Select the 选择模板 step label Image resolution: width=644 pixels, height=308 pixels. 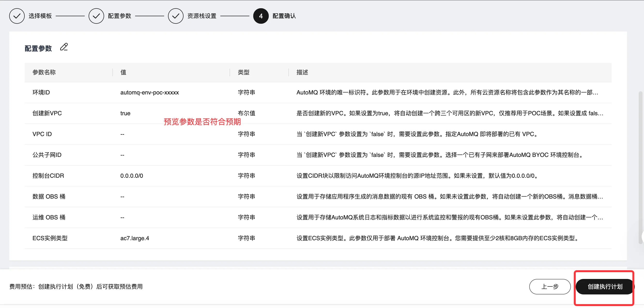40,16
